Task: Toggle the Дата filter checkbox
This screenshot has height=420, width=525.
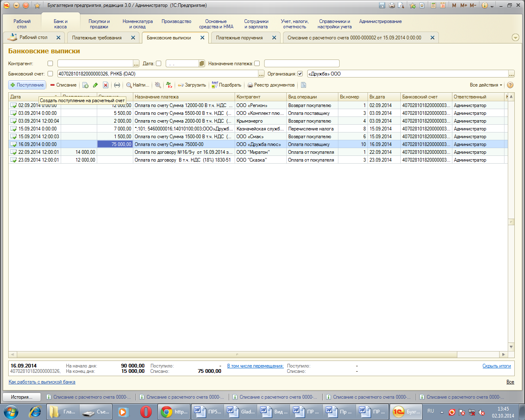Action: click(x=158, y=64)
